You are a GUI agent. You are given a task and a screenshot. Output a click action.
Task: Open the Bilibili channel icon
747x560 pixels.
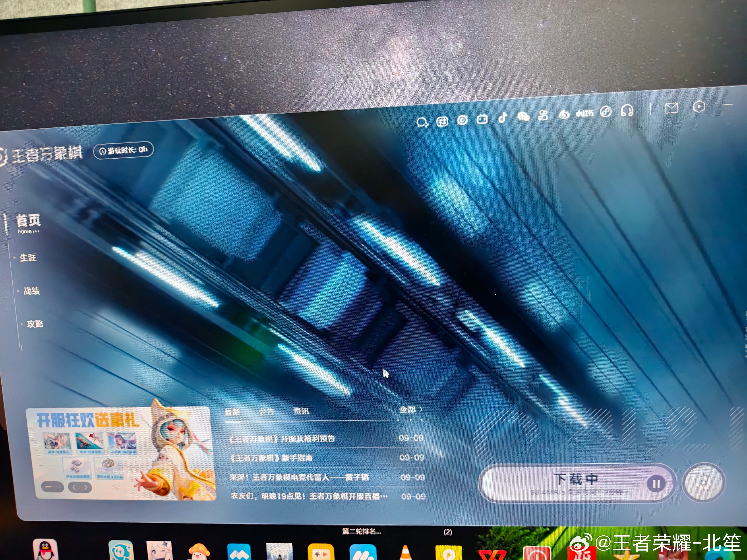pos(482,119)
